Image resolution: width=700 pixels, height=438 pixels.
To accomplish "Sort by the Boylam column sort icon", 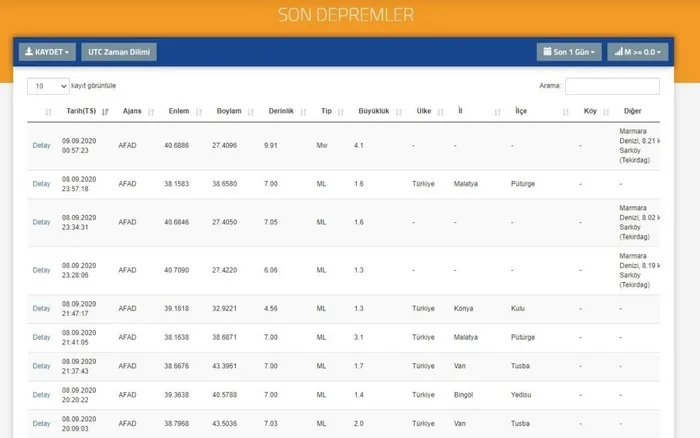I will pos(251,112).
